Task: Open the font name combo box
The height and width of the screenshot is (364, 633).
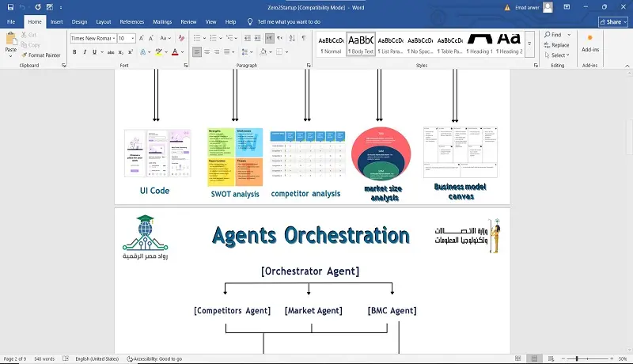Action: [93, 38]
